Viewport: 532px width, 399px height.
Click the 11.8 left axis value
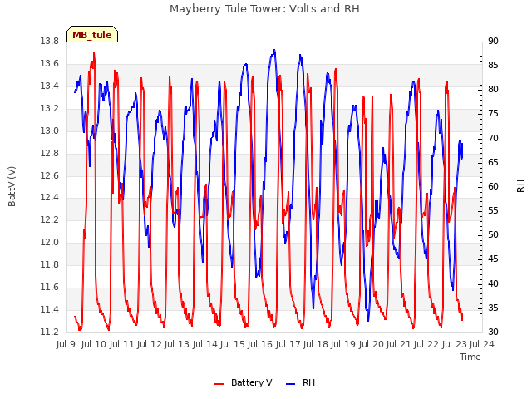pos(49,264)
